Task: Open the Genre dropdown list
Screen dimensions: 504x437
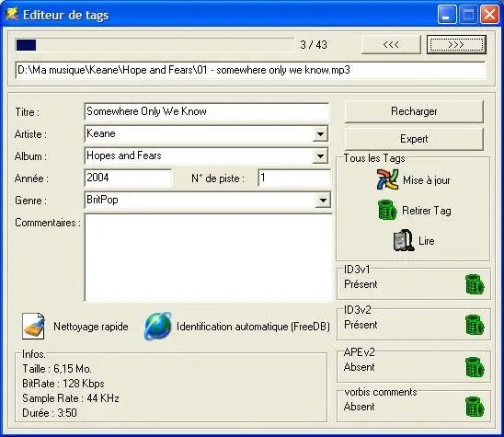Action: 323,201
